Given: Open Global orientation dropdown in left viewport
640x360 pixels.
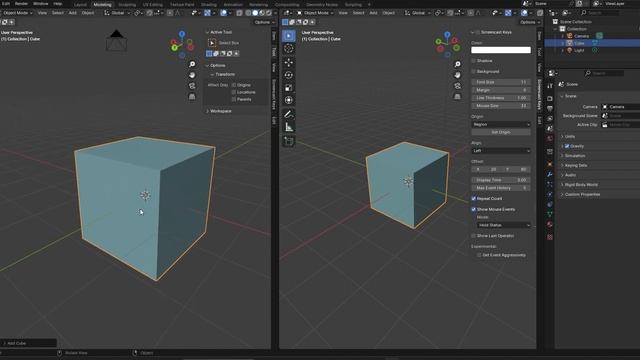Looking at the screenshot, I should (x=118, y=13).
